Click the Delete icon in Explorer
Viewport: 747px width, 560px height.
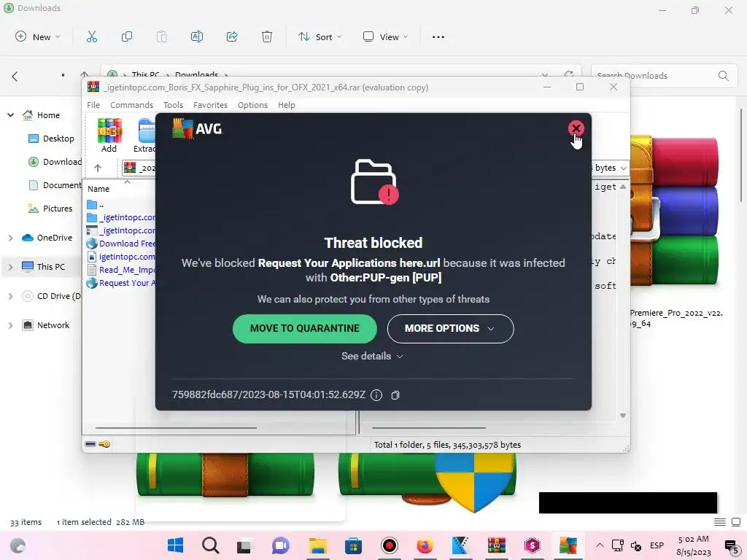pos(267,36)
